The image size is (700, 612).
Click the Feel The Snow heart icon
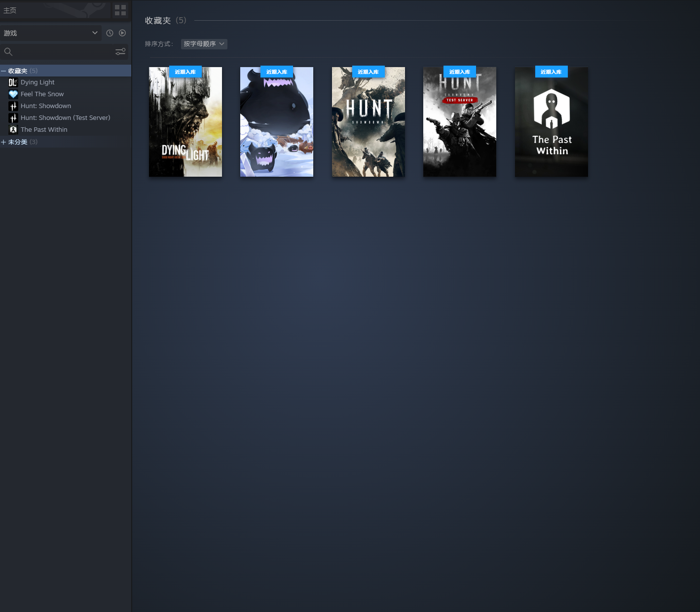(13, 94)
